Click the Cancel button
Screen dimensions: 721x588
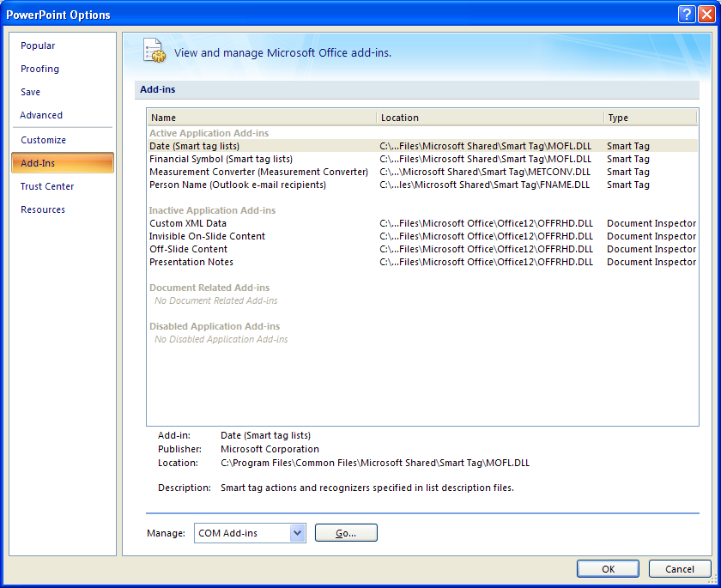click(x=680, y=569)
